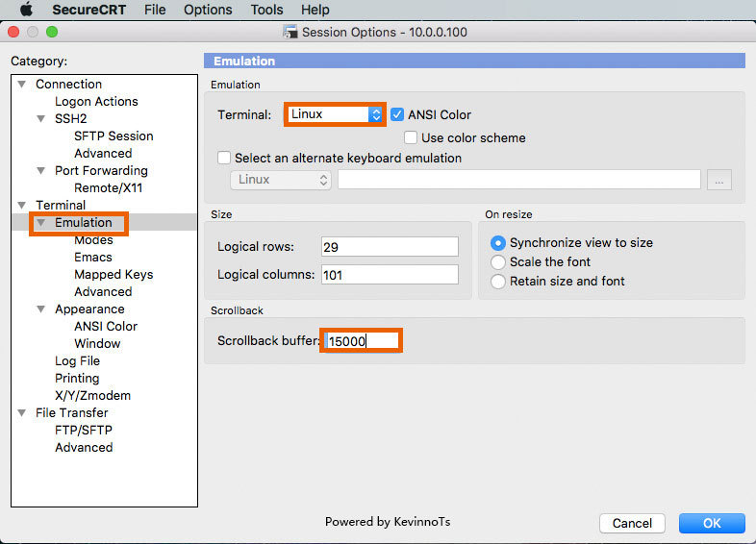Collapse the SSH2 tree node
The width and height of the screenshot is (756, 544).
[41, 118]
